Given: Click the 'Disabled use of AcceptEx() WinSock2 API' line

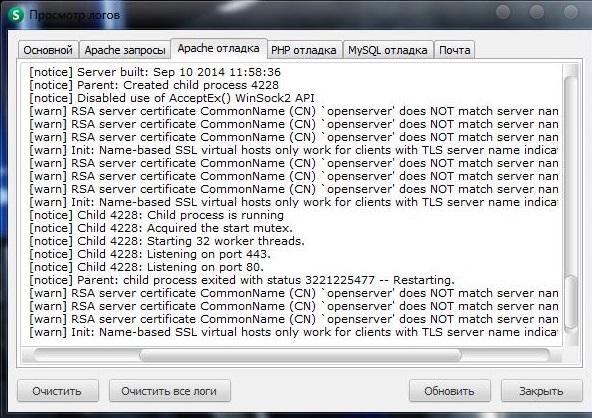Looking at the screenshot, I should [x=172, y=98].
